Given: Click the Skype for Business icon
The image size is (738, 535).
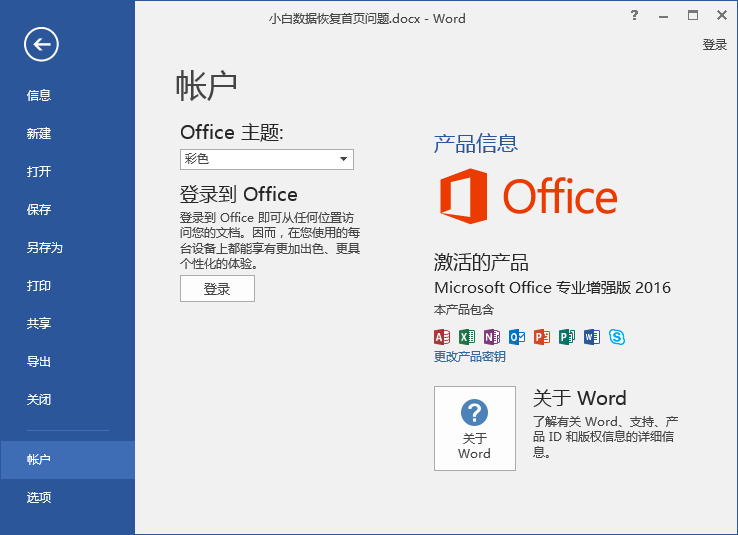Looking at the screenshot, I should point(617,337).
